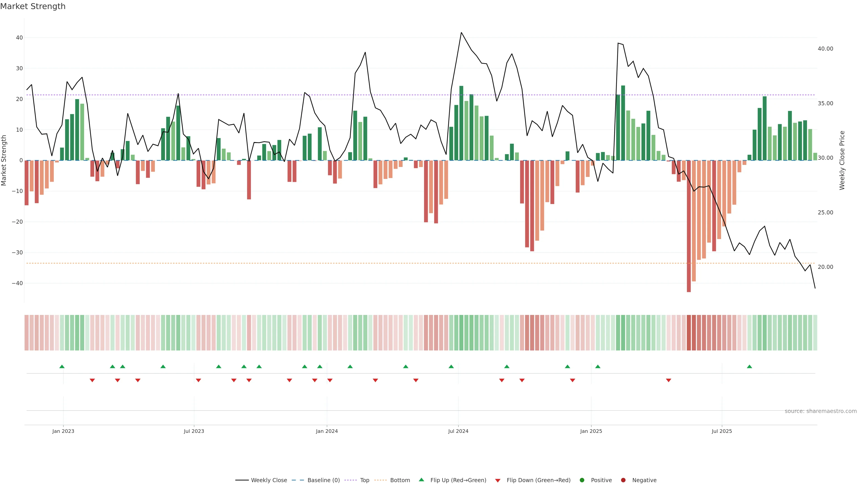This screenshot has width=868, height=488.
Task: Click the first green flip-up triangle marker
Action: tap(62, 366)
